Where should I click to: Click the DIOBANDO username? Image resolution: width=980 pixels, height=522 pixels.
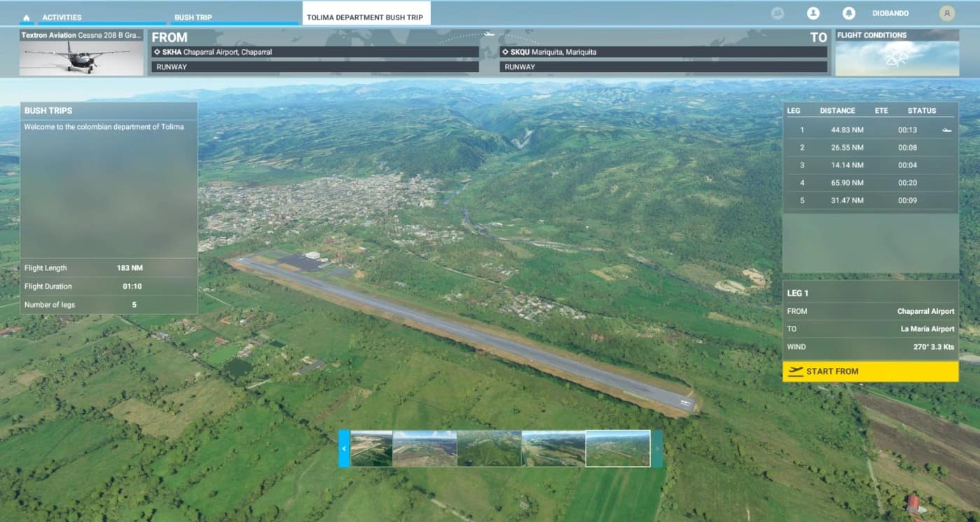click(891, 13)
